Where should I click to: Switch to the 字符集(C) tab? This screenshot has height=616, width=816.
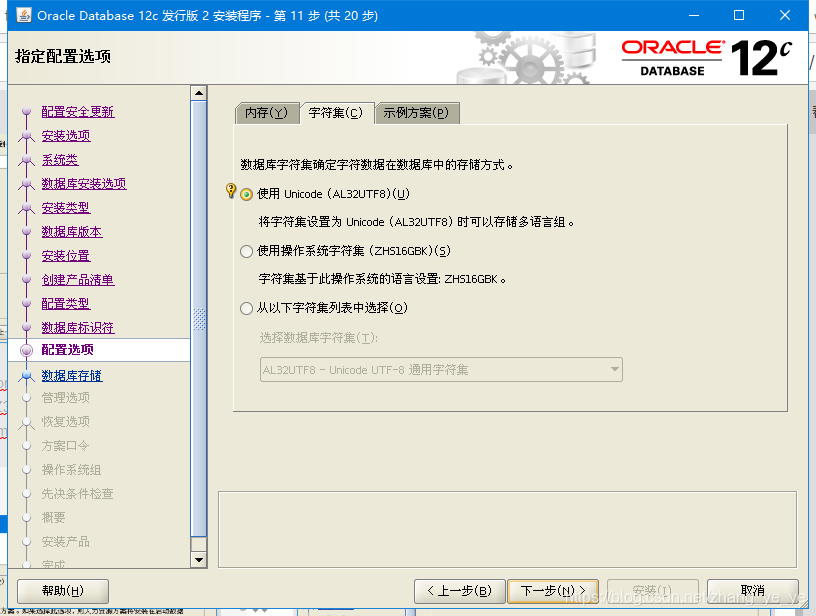click(x=336, y=113)
